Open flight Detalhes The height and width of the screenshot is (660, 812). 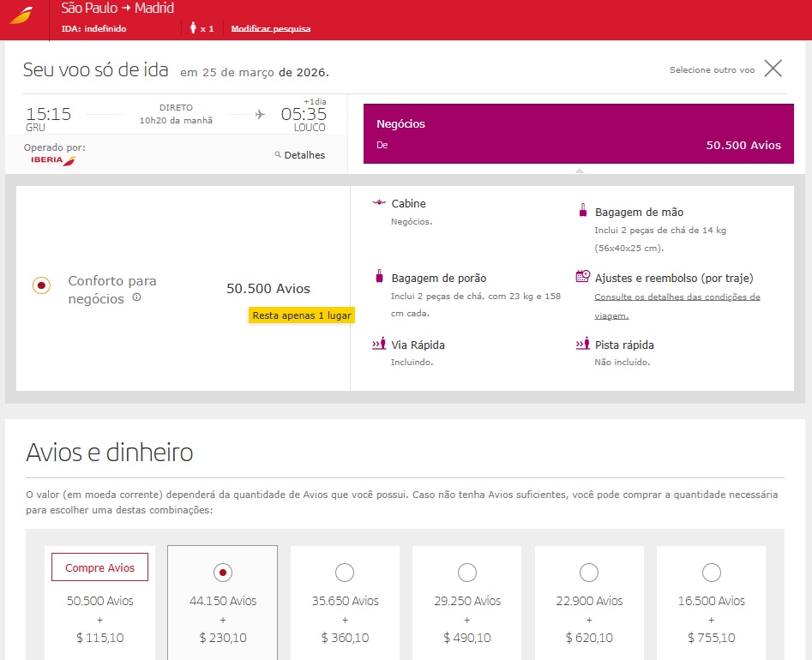point(300,155)
